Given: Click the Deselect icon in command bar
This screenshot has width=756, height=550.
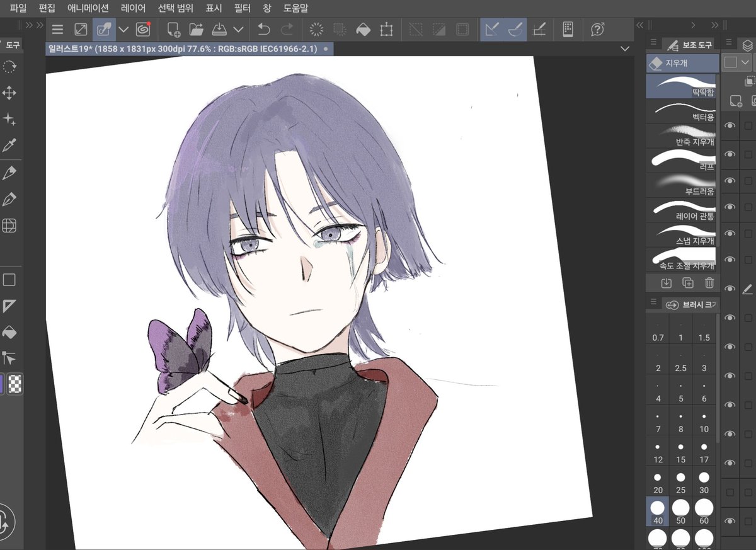Looking at the screenshot, I should pyautogui.click(x=416, y=30).
